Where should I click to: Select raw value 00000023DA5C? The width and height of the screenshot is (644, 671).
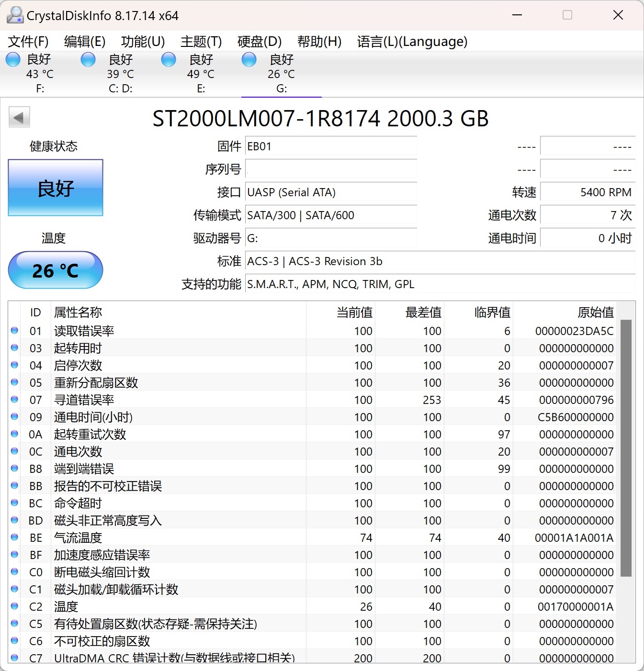pos(574,331)
